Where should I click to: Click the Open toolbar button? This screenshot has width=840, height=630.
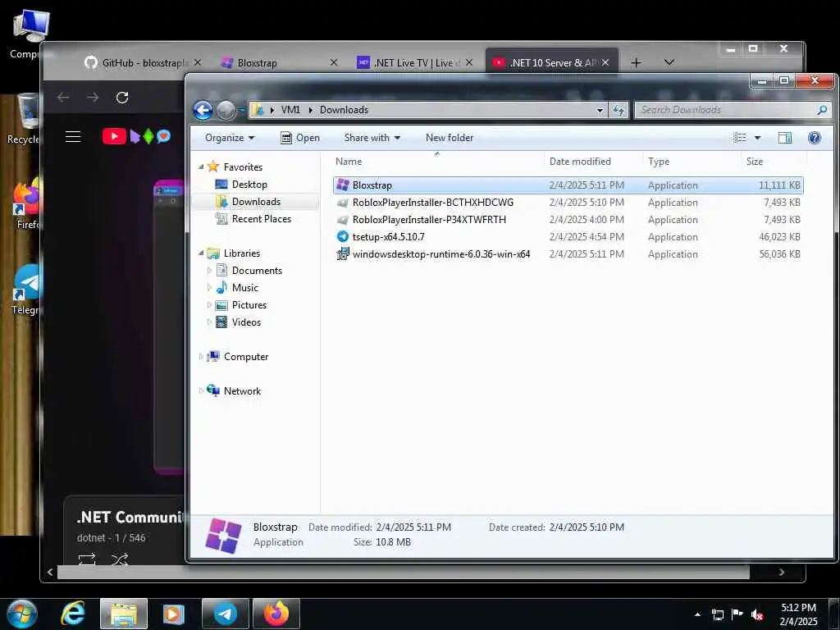[300, 138]
